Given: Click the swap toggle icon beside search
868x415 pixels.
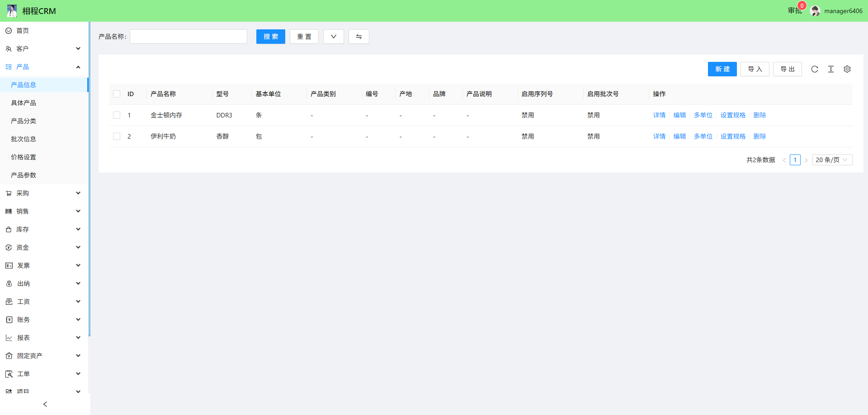Looking at the screenshot, I should click(359, 37).
